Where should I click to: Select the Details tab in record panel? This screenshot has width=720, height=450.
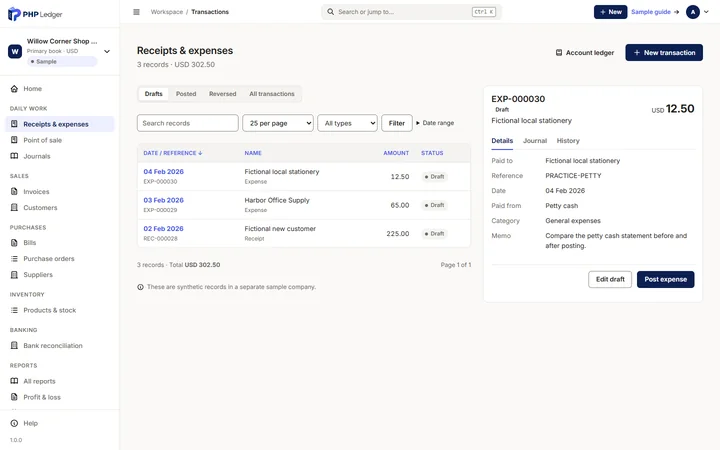point(502,141)
